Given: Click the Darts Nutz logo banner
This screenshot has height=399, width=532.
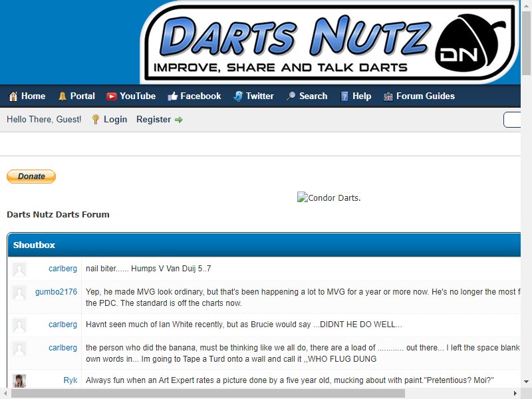Looking at the screenshot, I should (330, 43).
